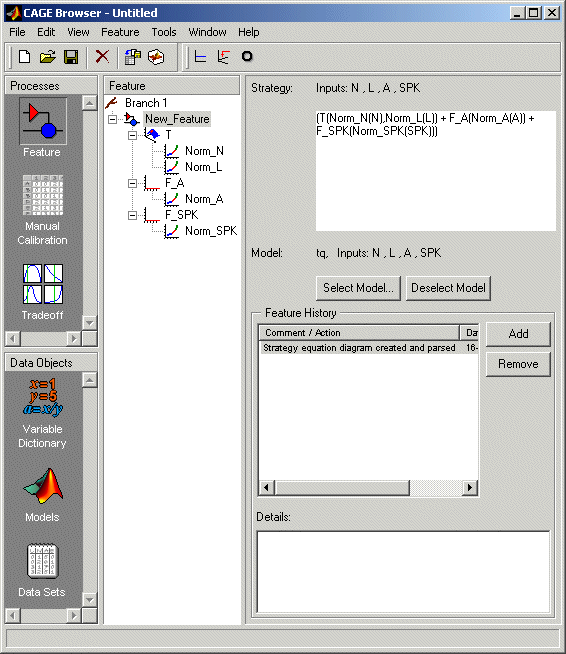This screenshot has height=654, width=566.
Task: Click Feature History scroll right arrow
Action: click(470, 487)
